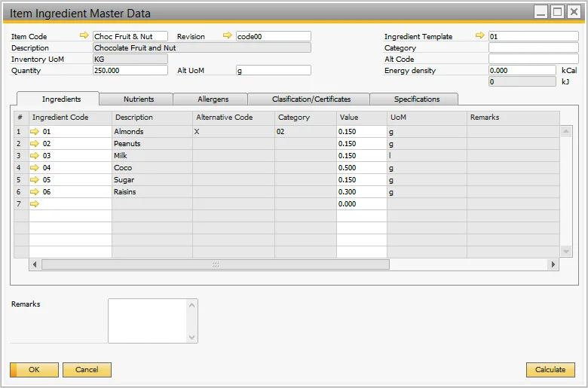Click the Value column header
The height and width of the screenshot is (388, 588).
coord(362,118)
